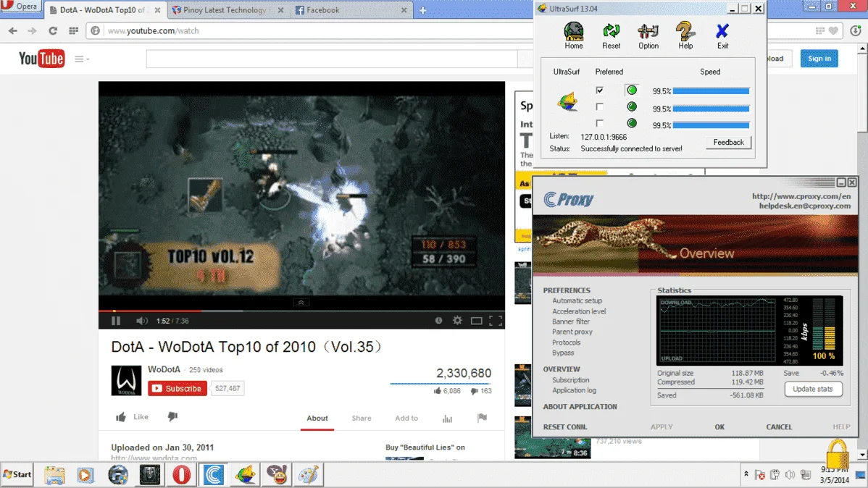868x488 pixels.
Task: Open UltraSurf Help icon
Action: 685,35
